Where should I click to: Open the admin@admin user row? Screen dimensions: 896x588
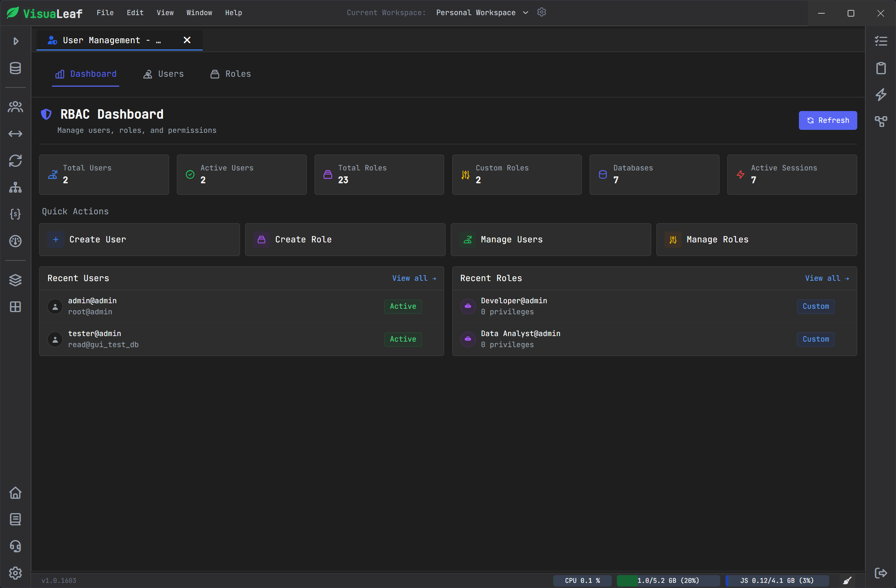[241, 306]
